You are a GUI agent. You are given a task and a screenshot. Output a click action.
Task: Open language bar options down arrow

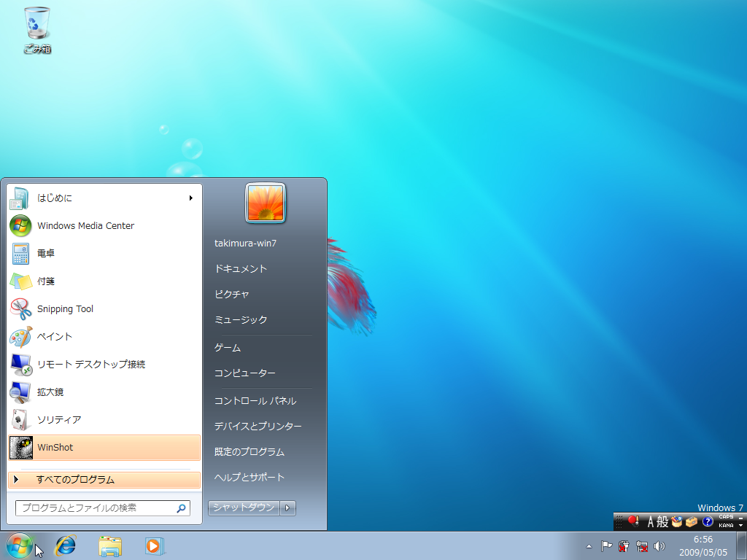(741, 526)
